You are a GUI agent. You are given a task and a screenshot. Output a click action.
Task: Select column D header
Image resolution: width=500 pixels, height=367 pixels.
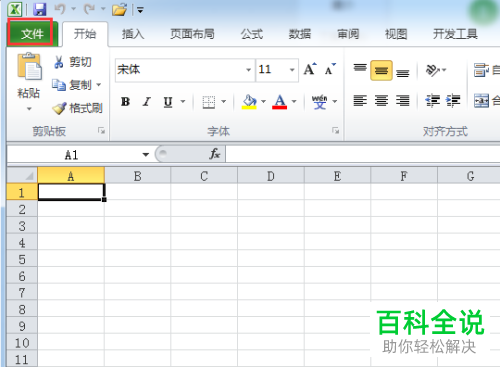coord(271,176)
